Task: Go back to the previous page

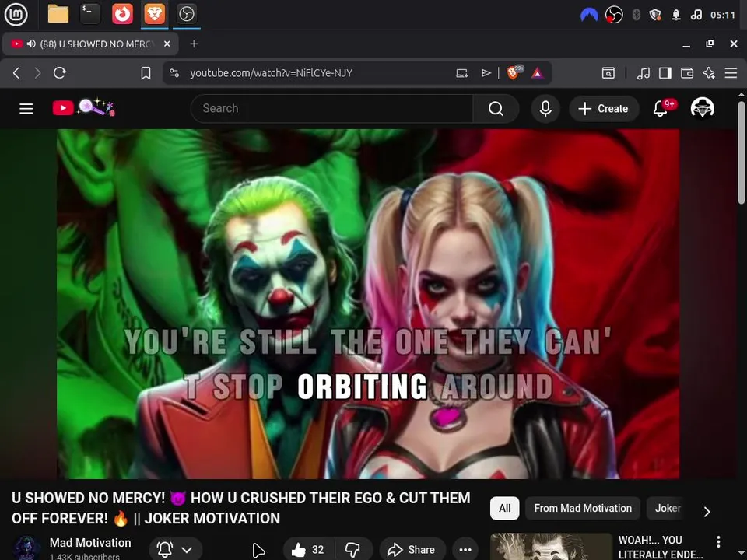Action: click(16, 73)
